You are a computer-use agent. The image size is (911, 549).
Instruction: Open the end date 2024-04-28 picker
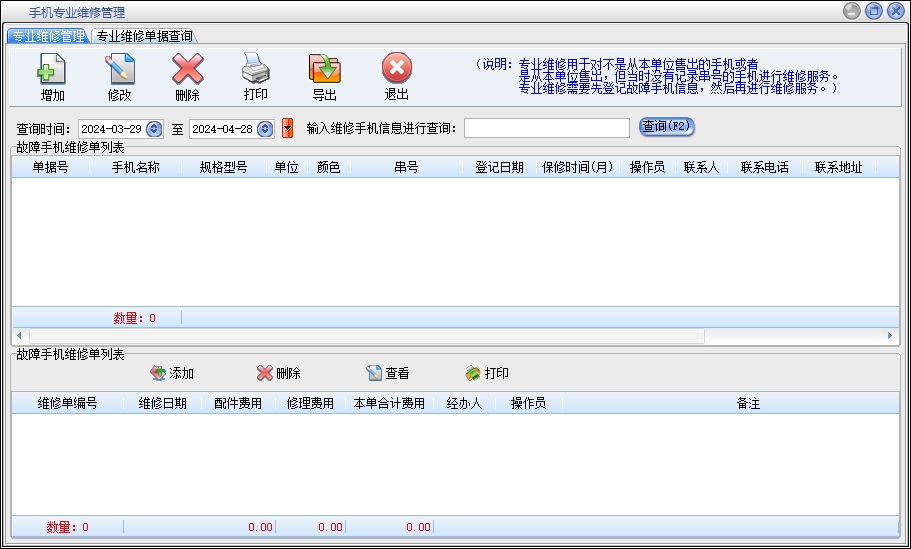point(265,129)
